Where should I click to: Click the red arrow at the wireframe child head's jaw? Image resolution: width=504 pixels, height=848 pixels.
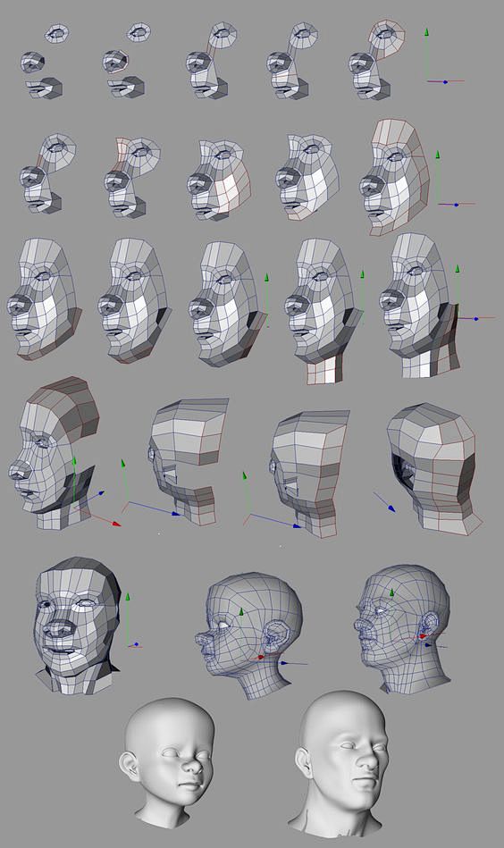click(x=261, y=657)
